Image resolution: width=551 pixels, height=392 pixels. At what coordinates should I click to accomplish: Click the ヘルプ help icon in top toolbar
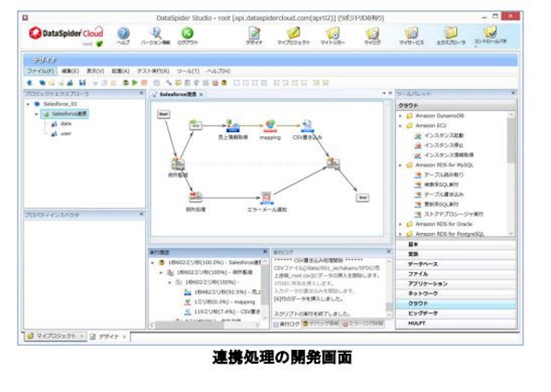tap(123, 32)
